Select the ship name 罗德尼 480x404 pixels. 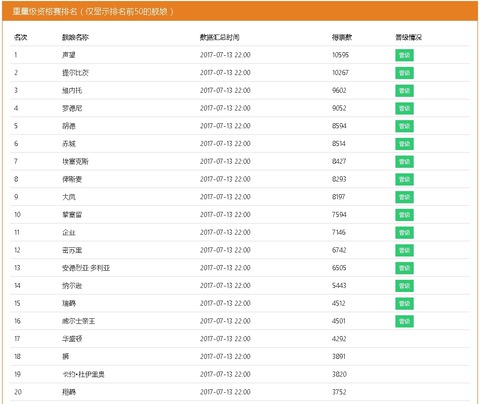[x=72, y=108]
